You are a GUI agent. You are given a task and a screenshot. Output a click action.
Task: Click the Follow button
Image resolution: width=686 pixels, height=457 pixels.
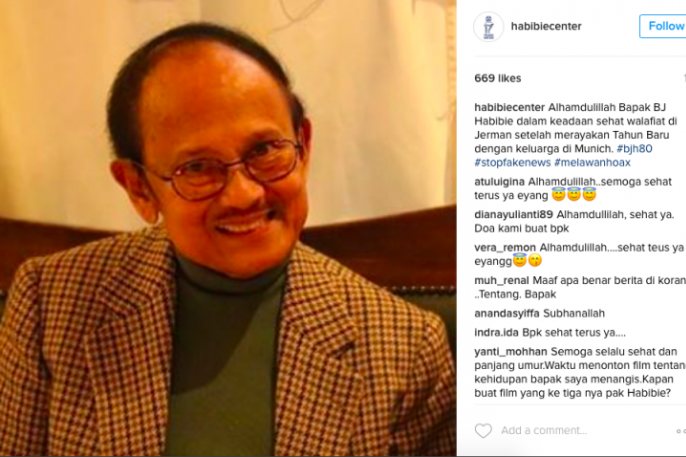point(663,26)
